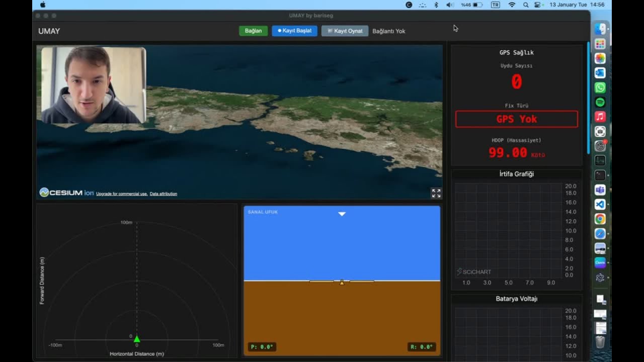Open Upgrade for commercial use link

point(122,194)
